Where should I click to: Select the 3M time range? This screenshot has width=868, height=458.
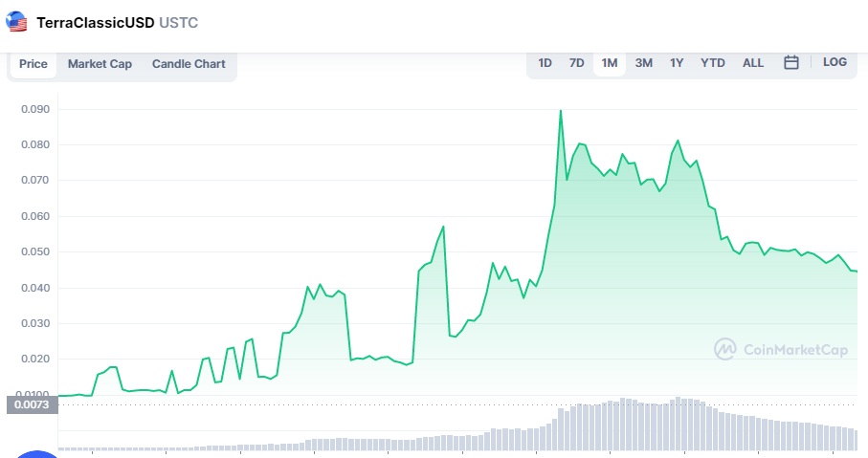click(x=643, y=63)
